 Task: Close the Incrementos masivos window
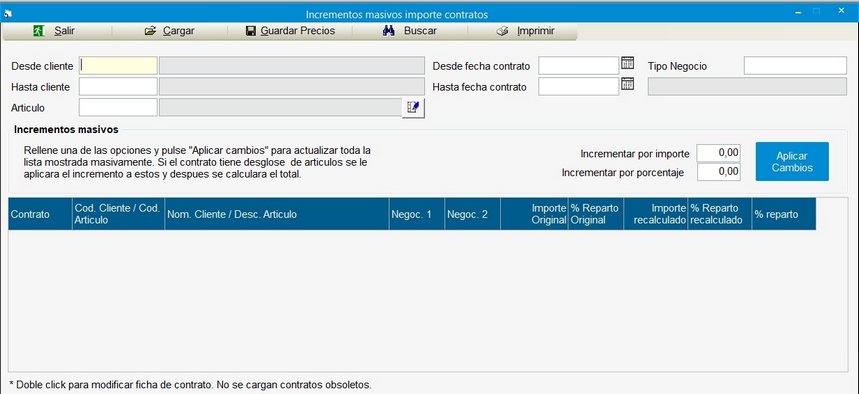(841, 10)
